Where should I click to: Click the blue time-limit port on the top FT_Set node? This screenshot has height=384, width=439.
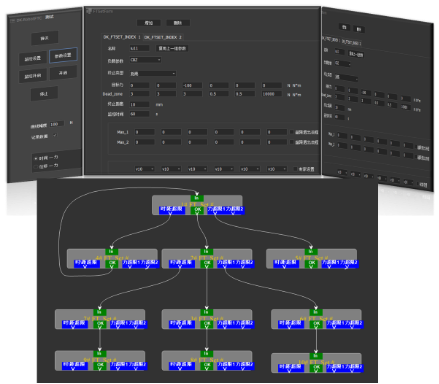coord(172,210)
